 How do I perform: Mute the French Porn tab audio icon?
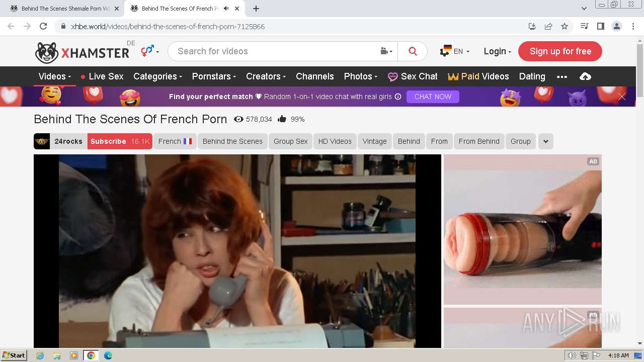(226, 9)
